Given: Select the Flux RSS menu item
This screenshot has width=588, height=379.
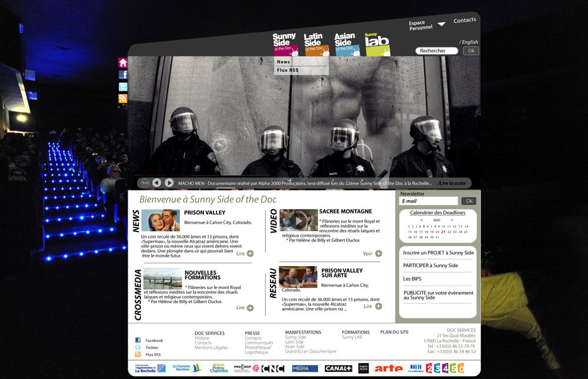Looking at the screenshot, I should [x=288, y=70].
